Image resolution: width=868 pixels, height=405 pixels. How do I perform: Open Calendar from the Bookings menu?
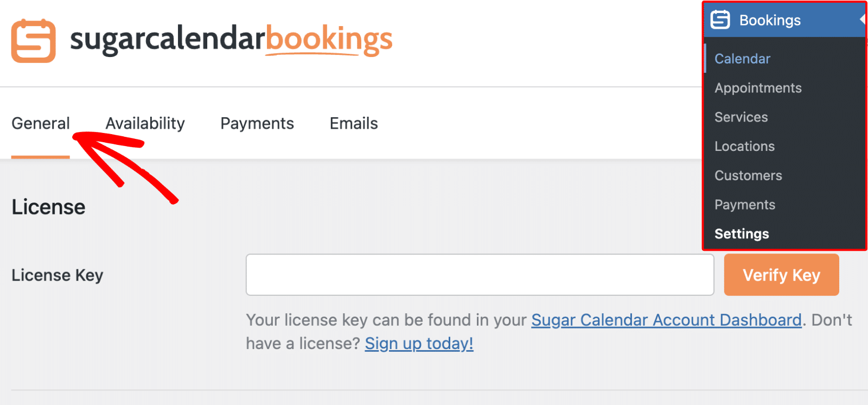[742, 58]
